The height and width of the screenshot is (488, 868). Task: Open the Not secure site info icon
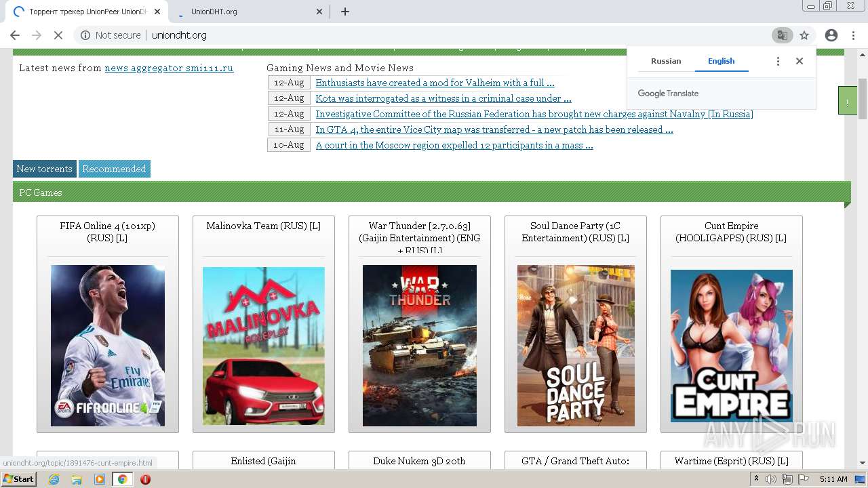pos(85,35)
